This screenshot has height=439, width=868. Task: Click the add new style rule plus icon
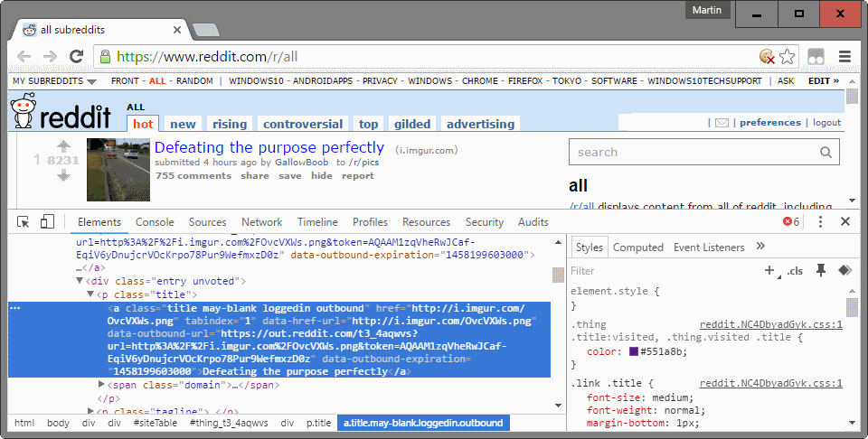[x=769, y=270]
